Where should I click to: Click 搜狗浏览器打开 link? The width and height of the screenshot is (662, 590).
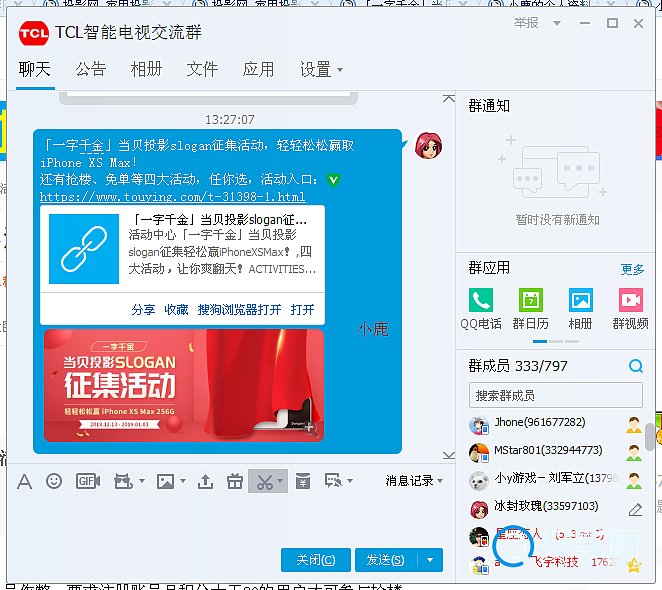(239, 310)
